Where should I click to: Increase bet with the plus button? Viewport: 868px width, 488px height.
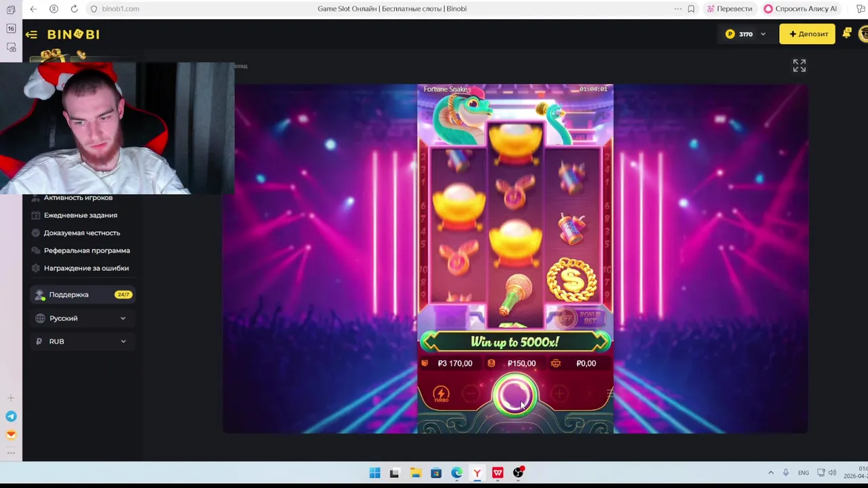click(x=559, y=393)
